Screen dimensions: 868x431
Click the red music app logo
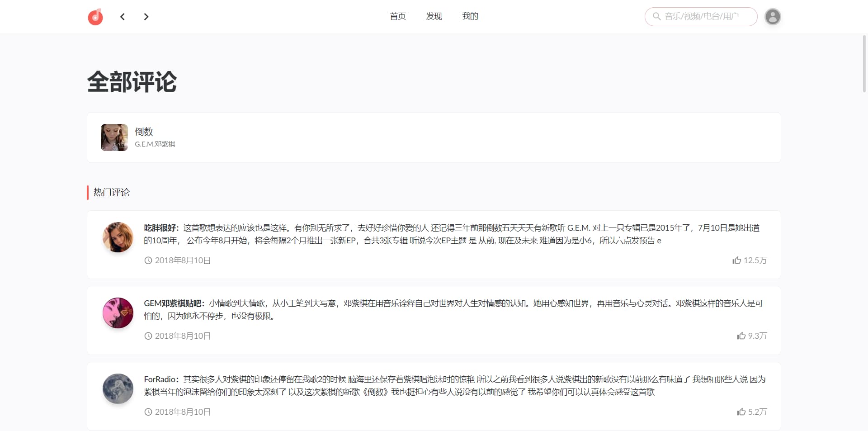coord(95,17)
